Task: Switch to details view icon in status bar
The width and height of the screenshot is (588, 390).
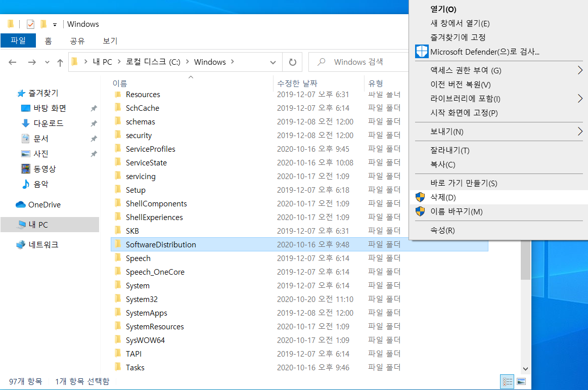Action: [508, 382]
